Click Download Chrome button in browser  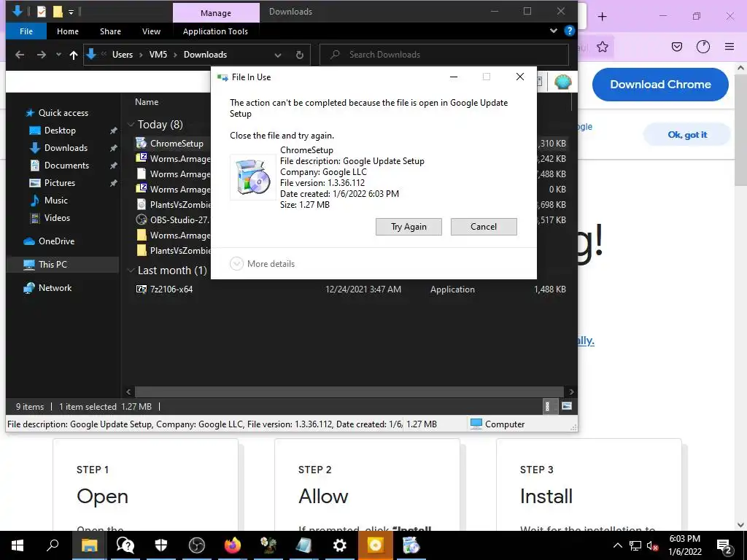(660, 85)
